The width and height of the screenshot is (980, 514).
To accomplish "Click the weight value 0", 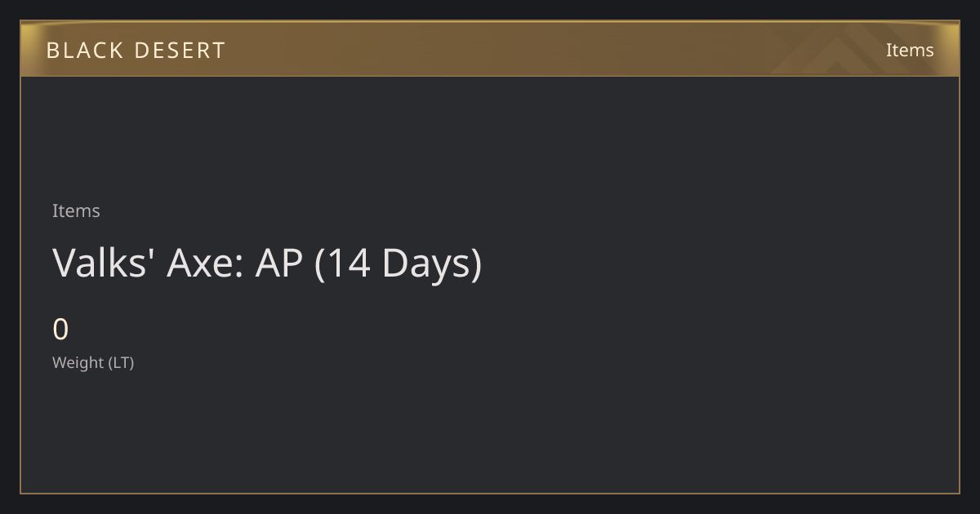I will pos(60,330).
